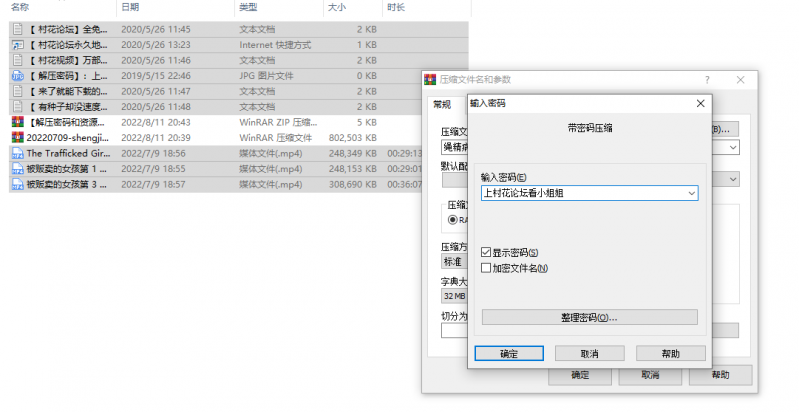Open the 字典大小 dropdown showing 32 MB
This screenshot has width=799, height=412.
pyautogui.click(x=454, y=297)
